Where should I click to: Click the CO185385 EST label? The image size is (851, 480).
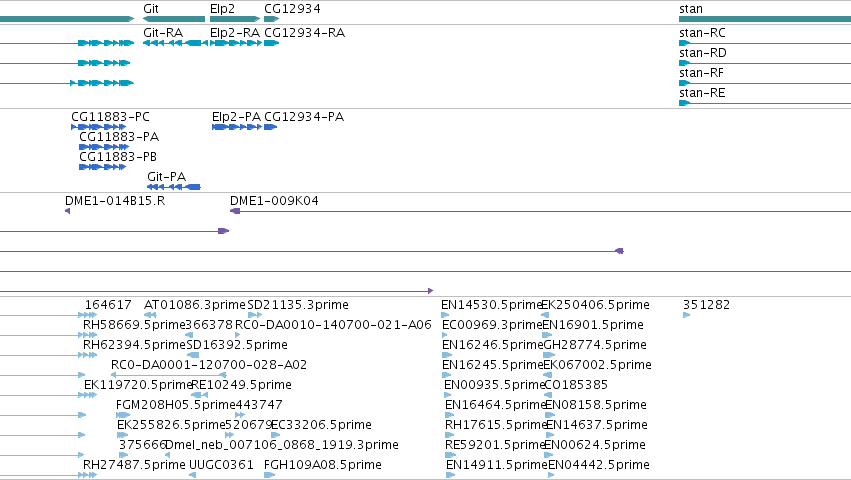(576, 385)
